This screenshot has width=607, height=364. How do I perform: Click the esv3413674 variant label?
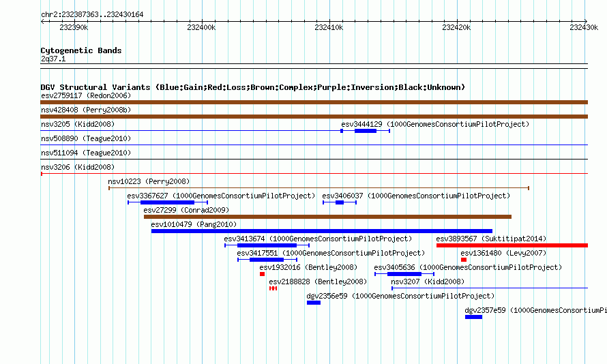319,239
